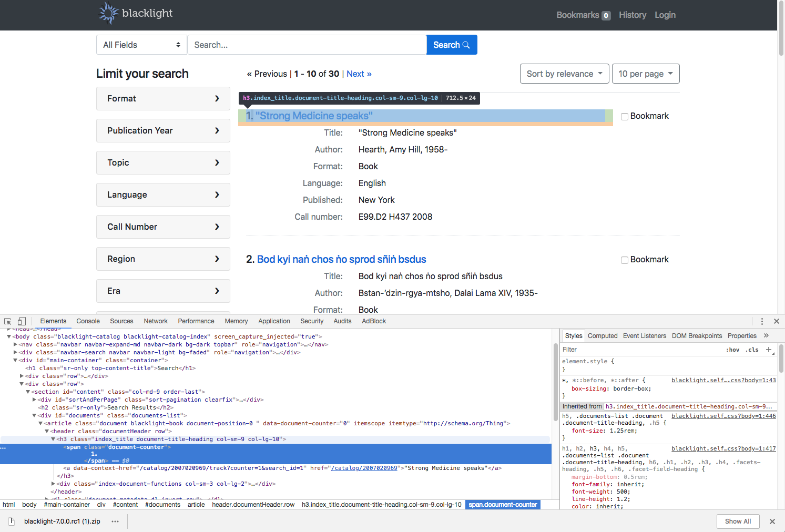Expand the Region facet
The height and width of the screenshot is (532, 785).
[163, 259]
